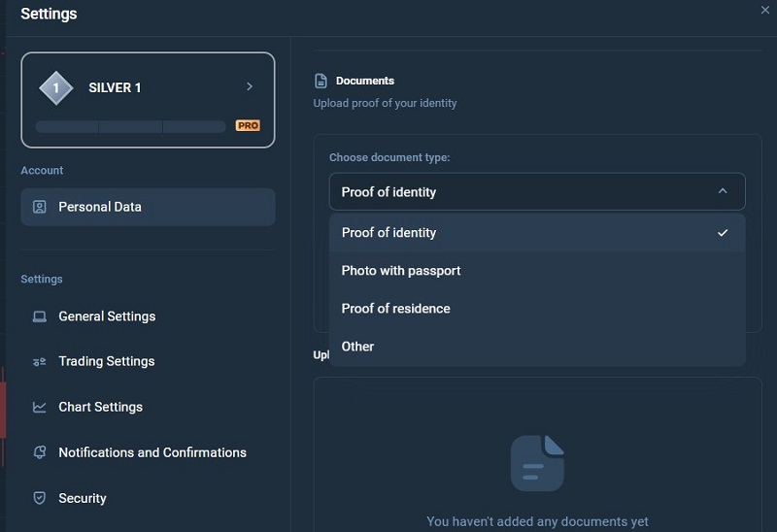Click the Silver level progress bar
The image size is (777, 532).
(131, 126)
